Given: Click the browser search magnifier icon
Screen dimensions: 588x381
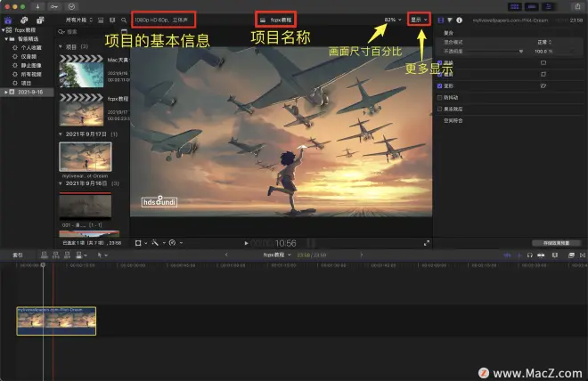Looking at the screenshot, I should (x=124, y=20).
